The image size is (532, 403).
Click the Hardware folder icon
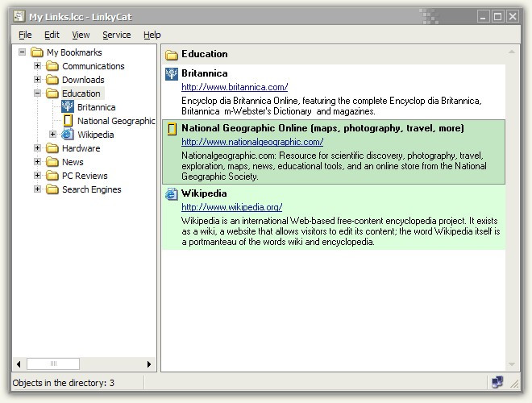coord(52,148)
